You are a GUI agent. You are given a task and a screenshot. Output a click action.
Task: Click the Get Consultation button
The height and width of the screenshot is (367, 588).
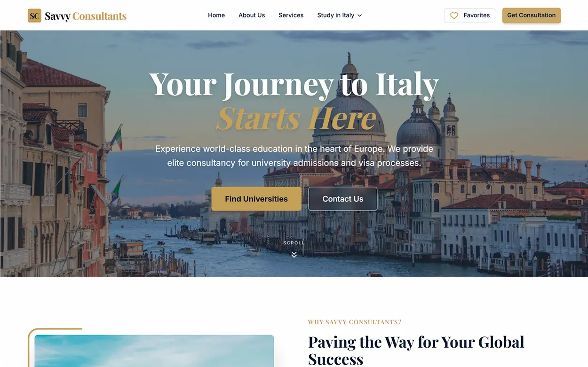point(532,16)
